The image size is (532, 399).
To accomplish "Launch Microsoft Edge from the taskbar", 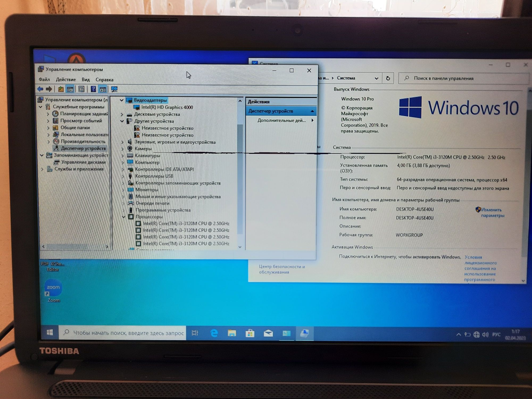I will (x=214, y=333).
